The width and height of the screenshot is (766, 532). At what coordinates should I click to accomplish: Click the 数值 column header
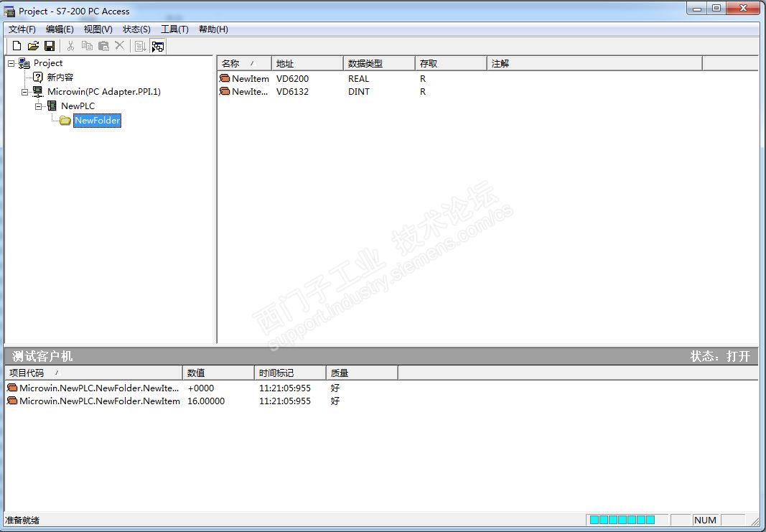click(x=218, y=373)
